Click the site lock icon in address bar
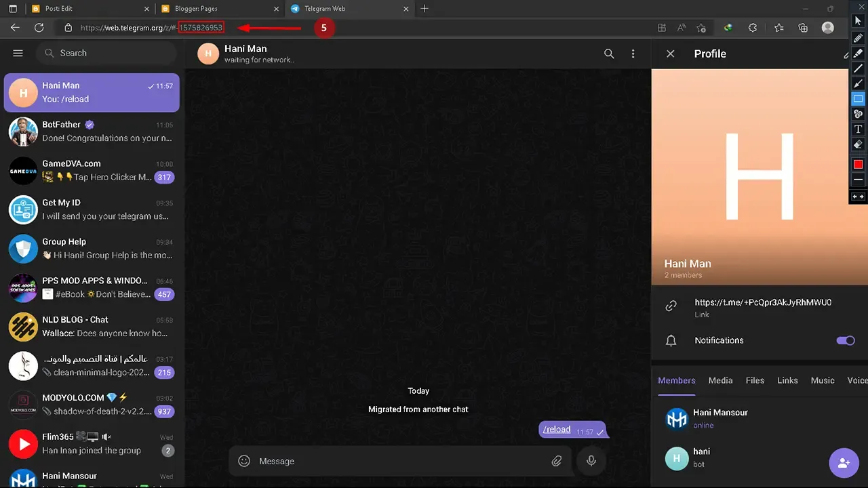 [68, 28]
